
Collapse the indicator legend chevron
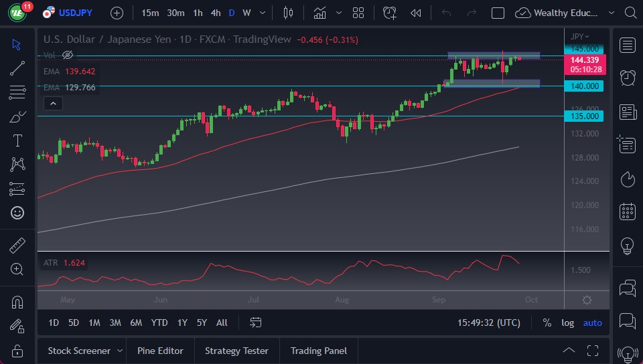[53, 103]
